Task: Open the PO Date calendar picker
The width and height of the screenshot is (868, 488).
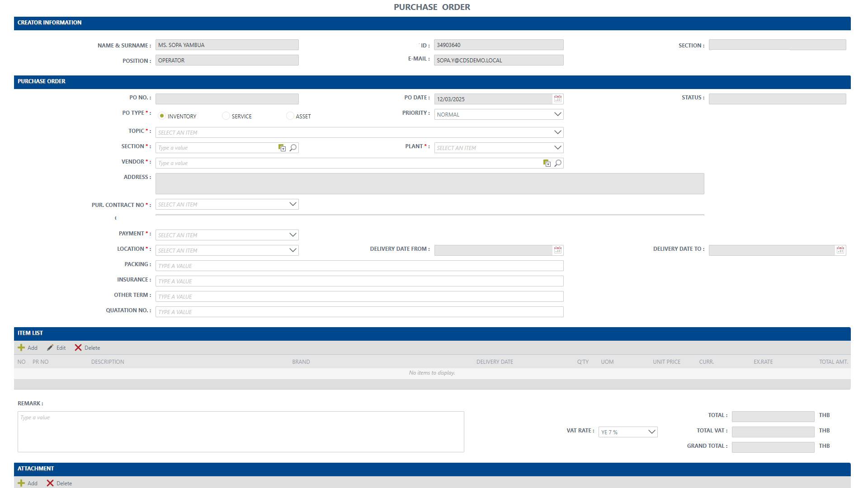Action: click(557, 99)
